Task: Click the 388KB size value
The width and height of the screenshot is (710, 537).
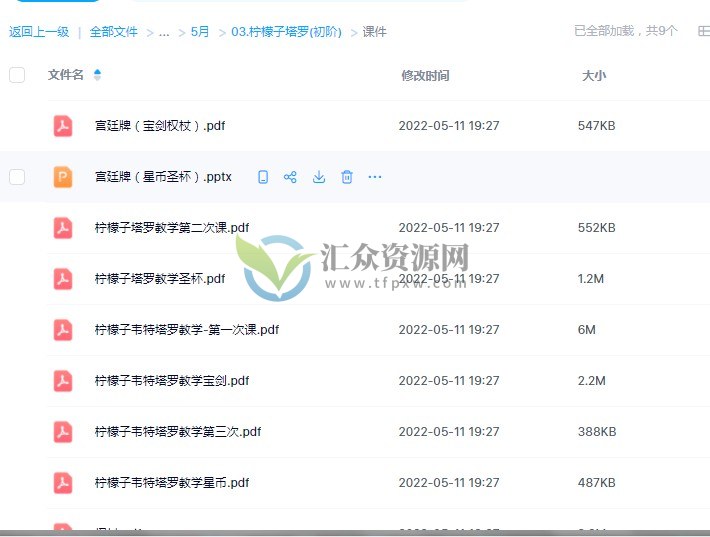Action: [x=597, y=432]
